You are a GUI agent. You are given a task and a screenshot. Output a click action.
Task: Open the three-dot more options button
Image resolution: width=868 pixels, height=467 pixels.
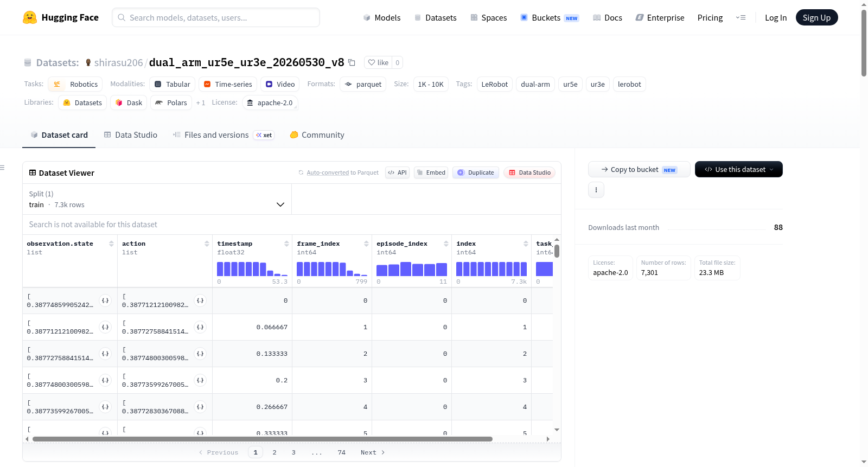596,190
